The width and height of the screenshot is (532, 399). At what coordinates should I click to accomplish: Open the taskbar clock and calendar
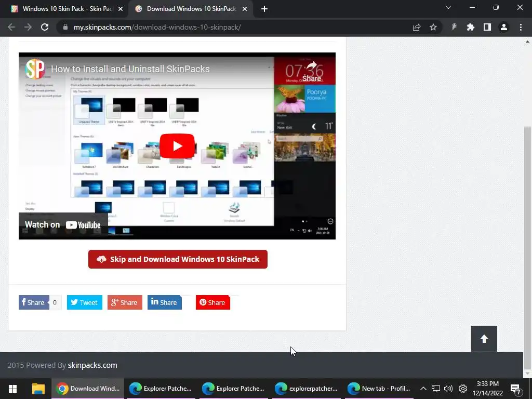click(487, 389)
